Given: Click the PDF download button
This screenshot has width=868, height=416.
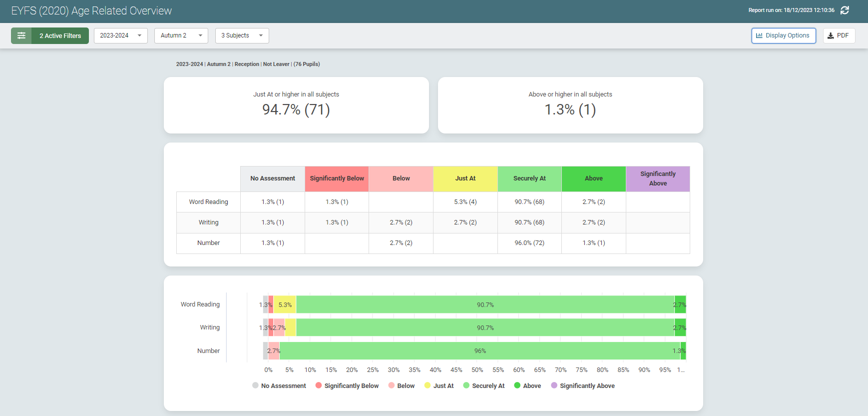Looking at the screenshot, I should click(x=839, y=35).
